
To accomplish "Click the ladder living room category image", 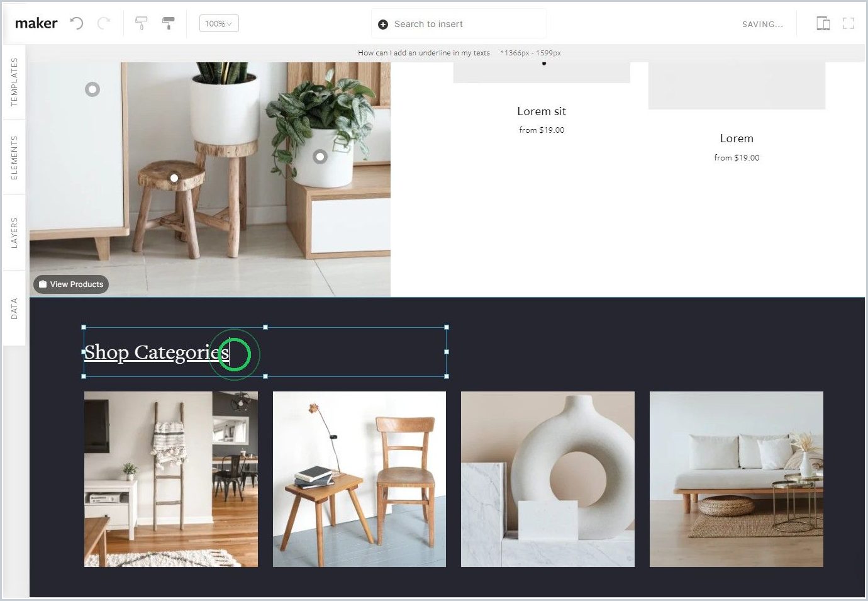I will (x=171, y=479).
